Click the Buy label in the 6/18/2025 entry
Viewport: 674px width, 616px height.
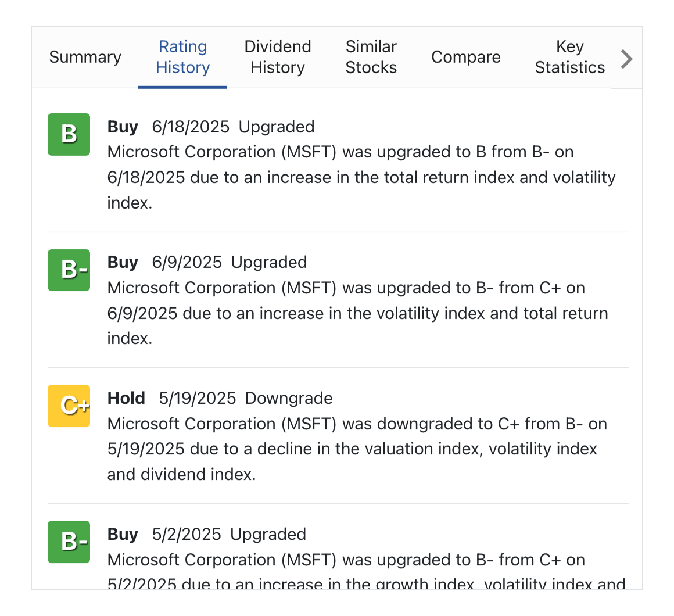tap(123, 127)
